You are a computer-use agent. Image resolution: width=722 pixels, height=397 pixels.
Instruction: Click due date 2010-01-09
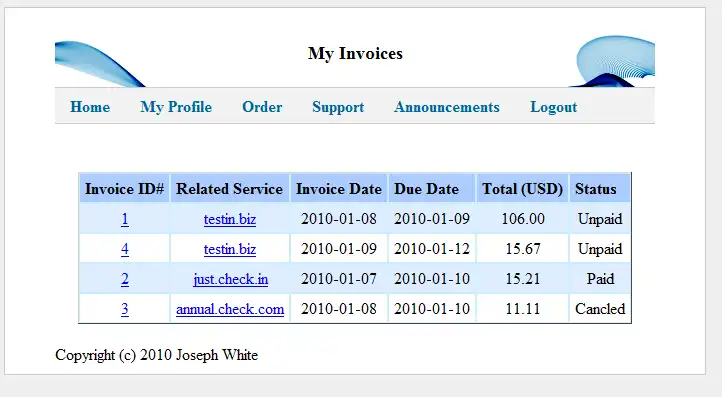coord(431,219)
